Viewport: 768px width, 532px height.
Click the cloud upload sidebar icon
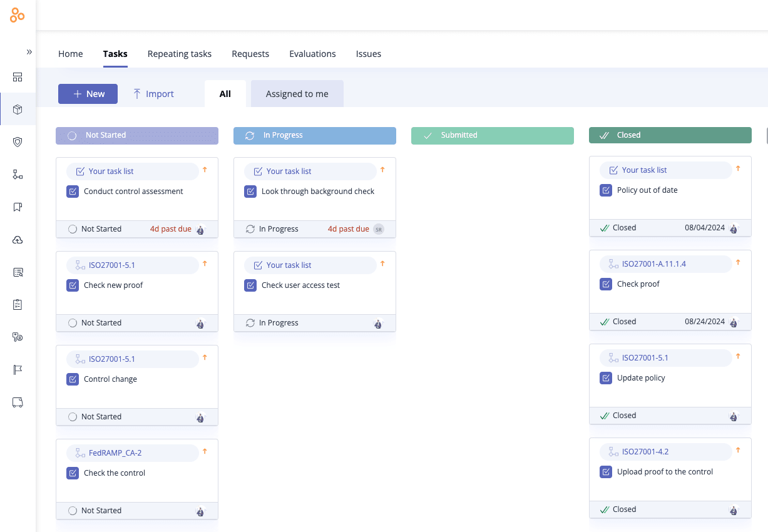tap(18, 240)
